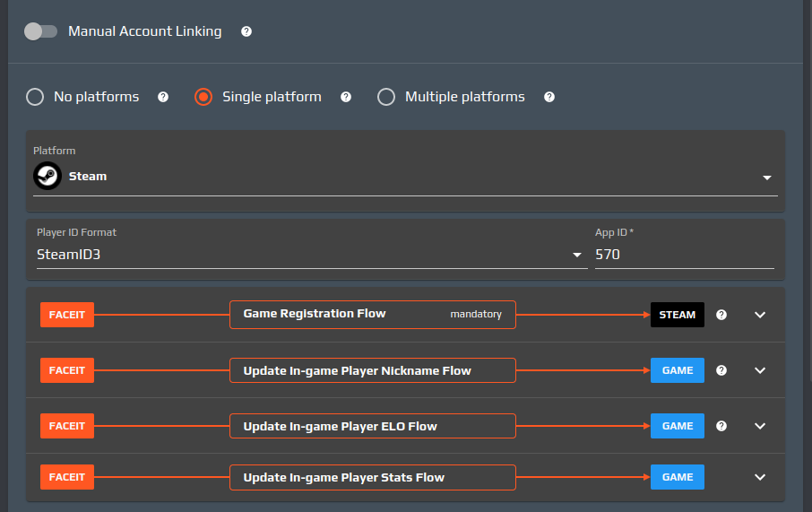Click help icon in Nickname Flow row
This screenshot has width=812, height=512.
pos(721,370)
